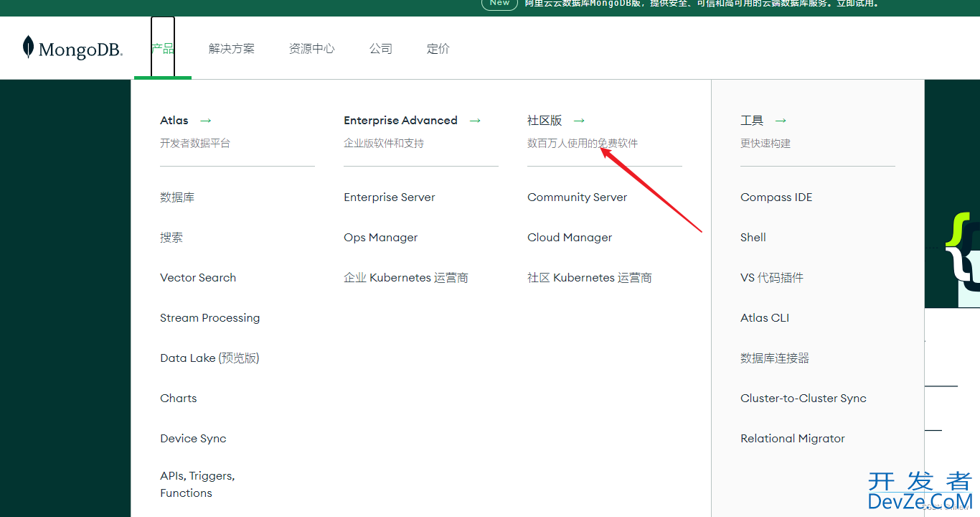Open 数据库连接器

tap(775, 358)
